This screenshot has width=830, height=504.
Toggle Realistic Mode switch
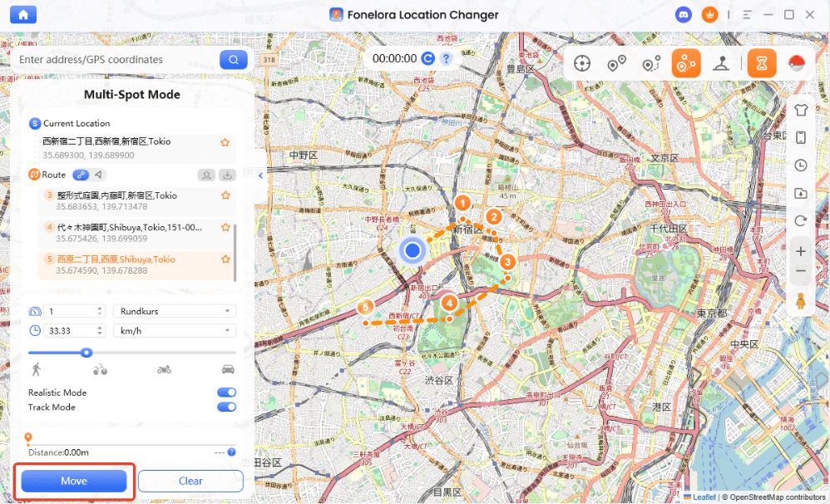coord(226,393)
